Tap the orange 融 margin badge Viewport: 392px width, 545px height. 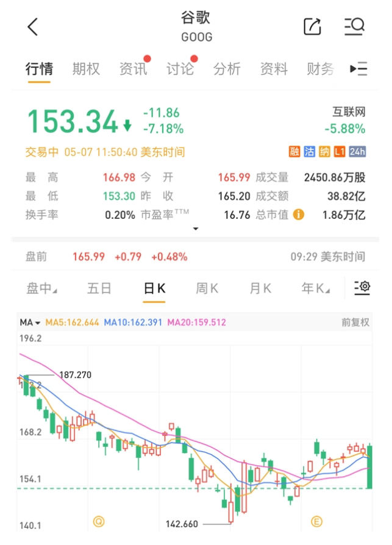tap(294, 152)
